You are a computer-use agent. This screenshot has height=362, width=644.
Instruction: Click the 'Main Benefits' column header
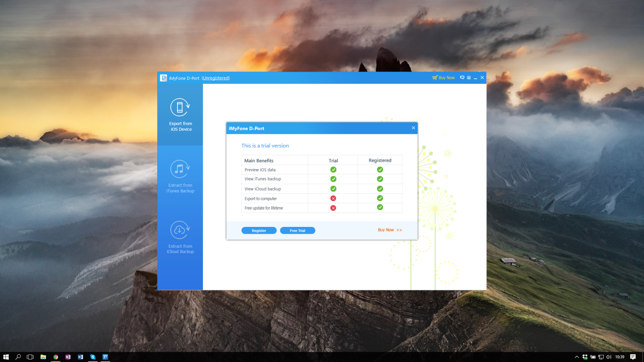pos(259,160)
